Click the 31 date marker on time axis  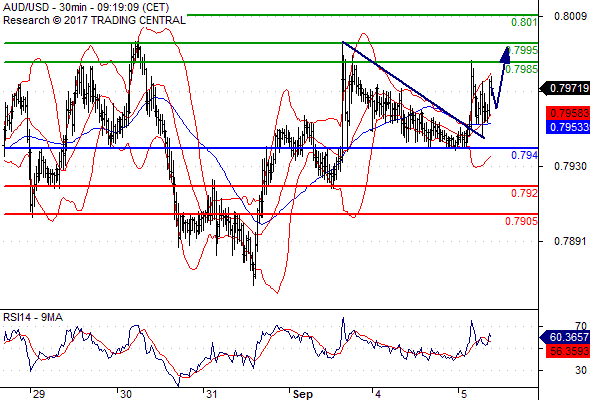click(211, 394)
